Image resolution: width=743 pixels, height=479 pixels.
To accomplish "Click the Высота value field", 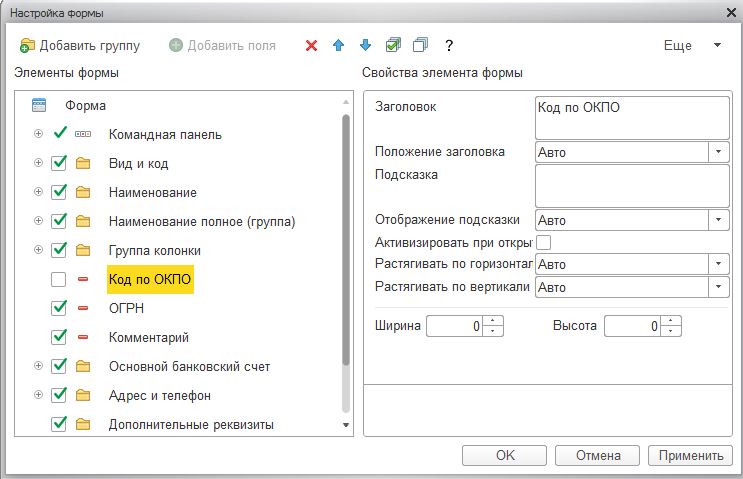I will (x=633, y=326).
